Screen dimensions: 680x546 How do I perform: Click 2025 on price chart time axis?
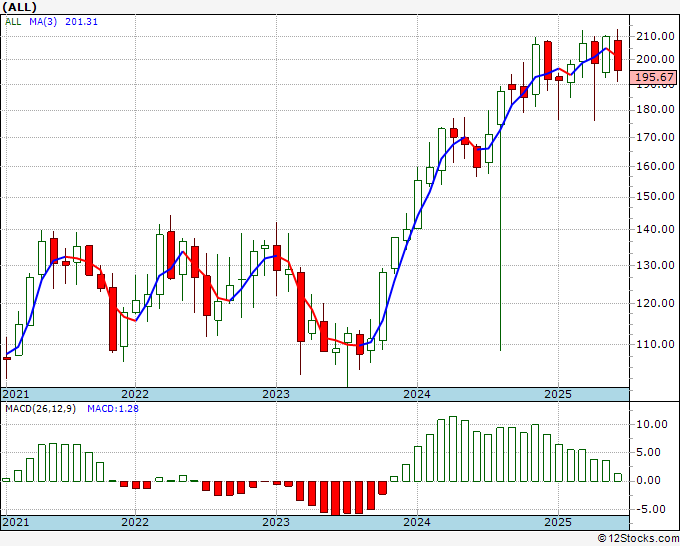click(558, 394)
